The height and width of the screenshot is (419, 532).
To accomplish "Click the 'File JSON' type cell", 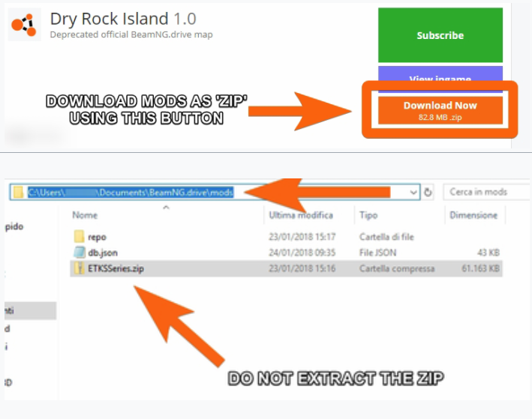I will pos(377,253).
